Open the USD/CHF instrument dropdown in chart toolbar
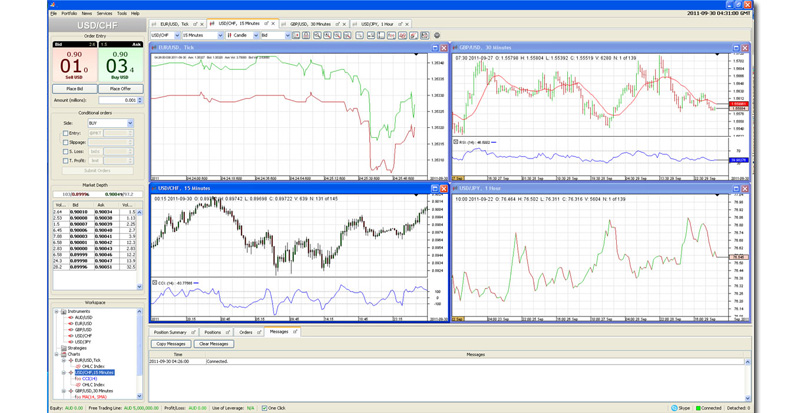 pyautogui.click(x=177, y=35)
